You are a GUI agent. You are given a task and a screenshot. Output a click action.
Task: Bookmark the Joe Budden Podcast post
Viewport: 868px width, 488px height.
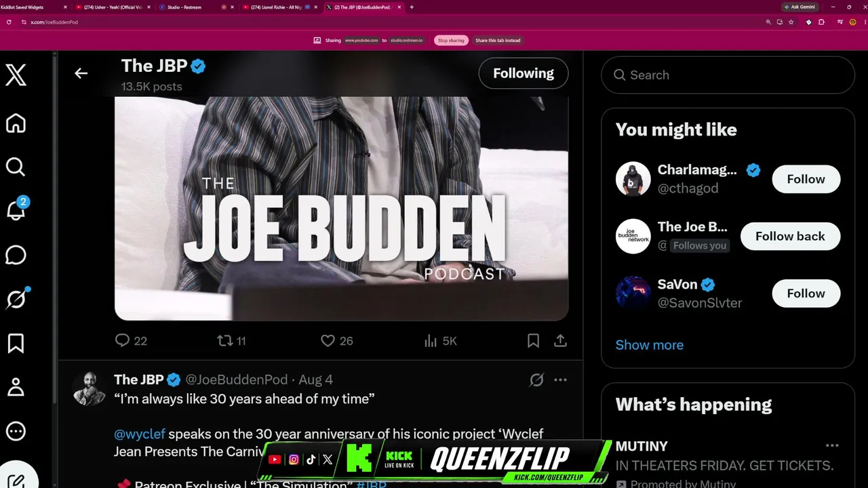pos(534,340)
